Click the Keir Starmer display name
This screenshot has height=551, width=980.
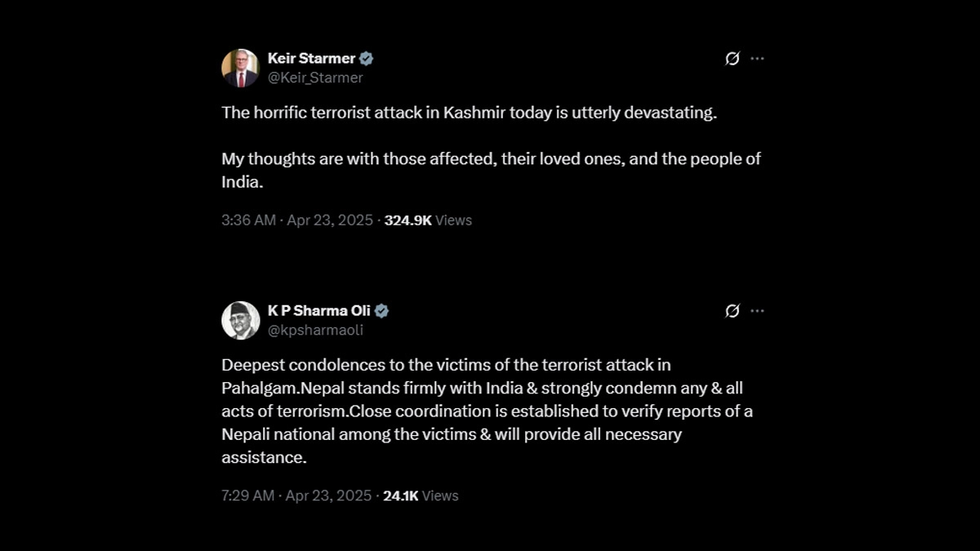click(x=311, y=59)
